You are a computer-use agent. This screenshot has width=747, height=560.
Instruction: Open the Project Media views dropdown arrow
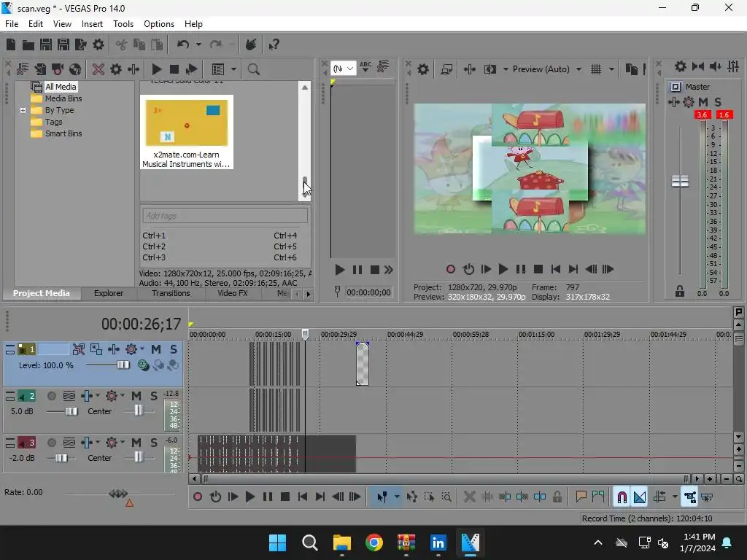click(233, 69)
